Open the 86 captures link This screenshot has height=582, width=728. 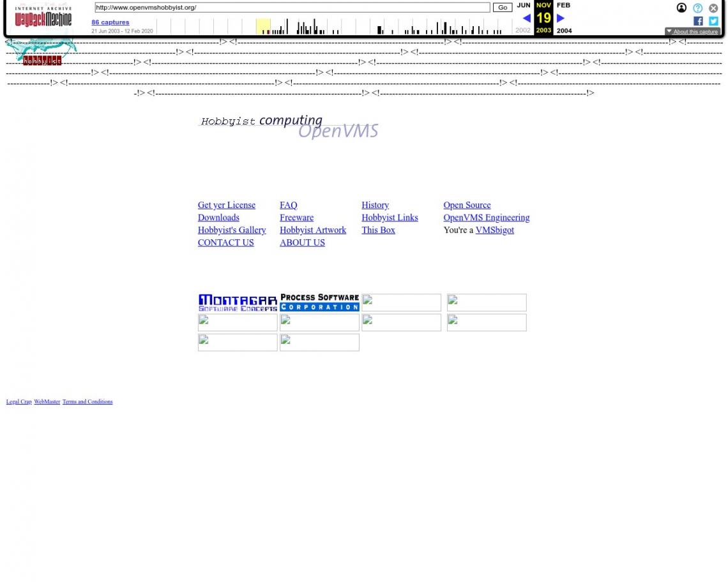tap(110, 22)
